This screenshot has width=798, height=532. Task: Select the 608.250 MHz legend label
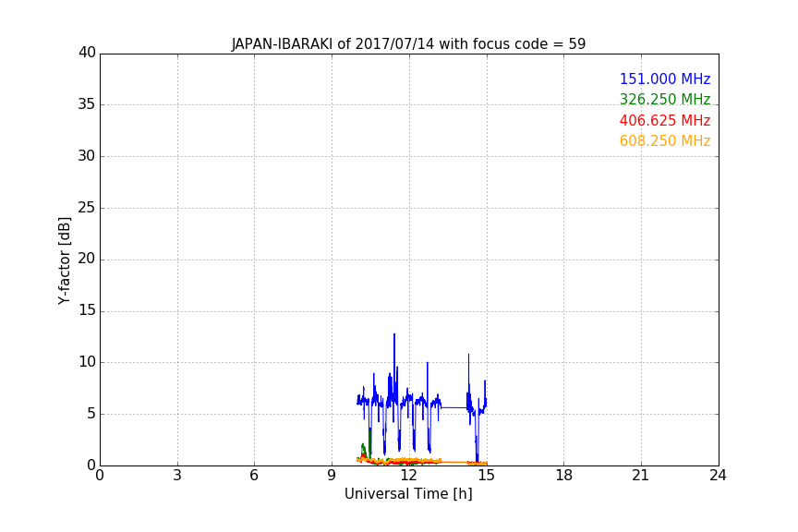pos(665,141)
